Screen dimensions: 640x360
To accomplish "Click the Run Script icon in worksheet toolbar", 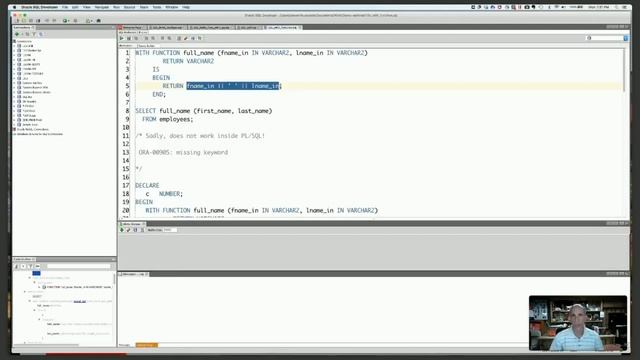I will point(129,38).
